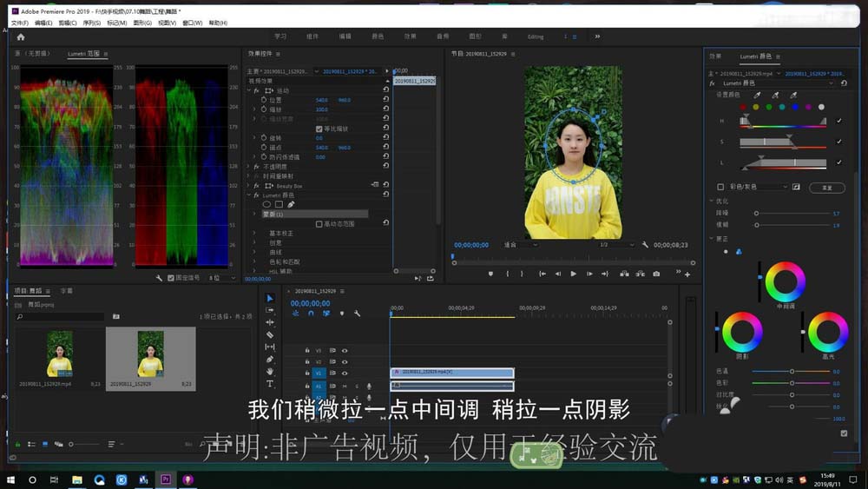The width and height of the screenshot is (868, 489).
Task: Lock the V2 track
Action: (x=307, y=361)
